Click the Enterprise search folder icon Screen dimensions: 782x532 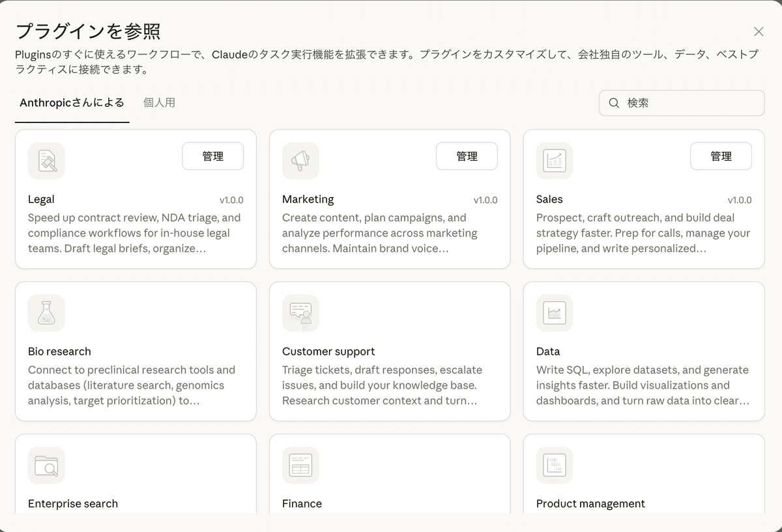[x=46, y=466]
